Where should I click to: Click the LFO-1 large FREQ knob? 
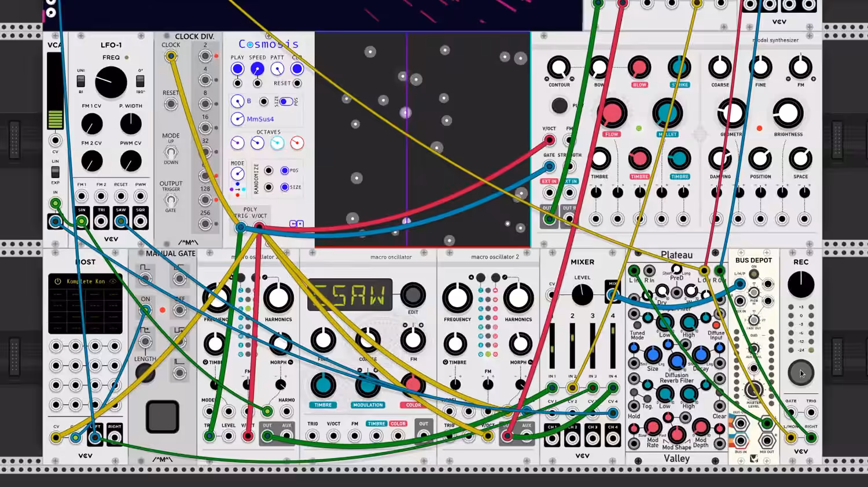(x=111, y=82)
